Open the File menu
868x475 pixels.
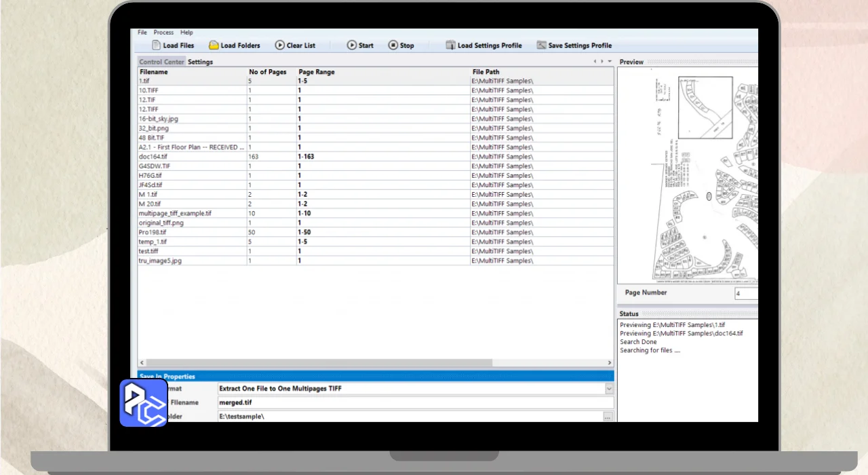pos(142,33)
